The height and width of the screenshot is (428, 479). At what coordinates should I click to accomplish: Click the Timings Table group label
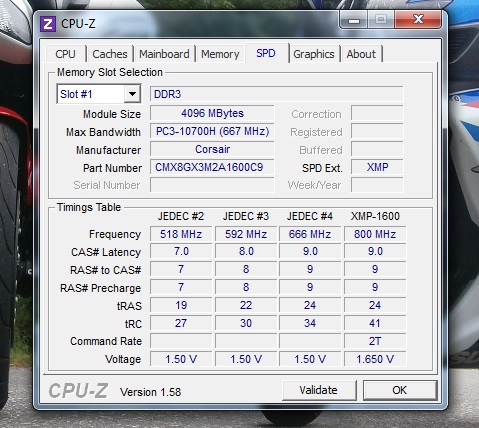89,207
